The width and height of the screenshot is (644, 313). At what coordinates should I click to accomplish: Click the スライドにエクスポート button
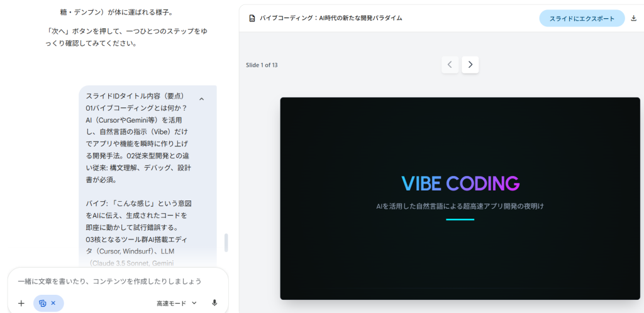point(581,18)
